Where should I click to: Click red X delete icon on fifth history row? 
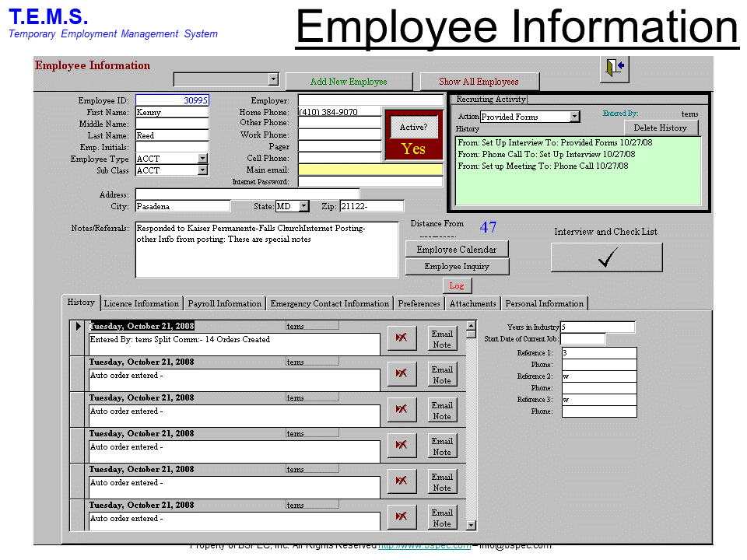point(402,481)
